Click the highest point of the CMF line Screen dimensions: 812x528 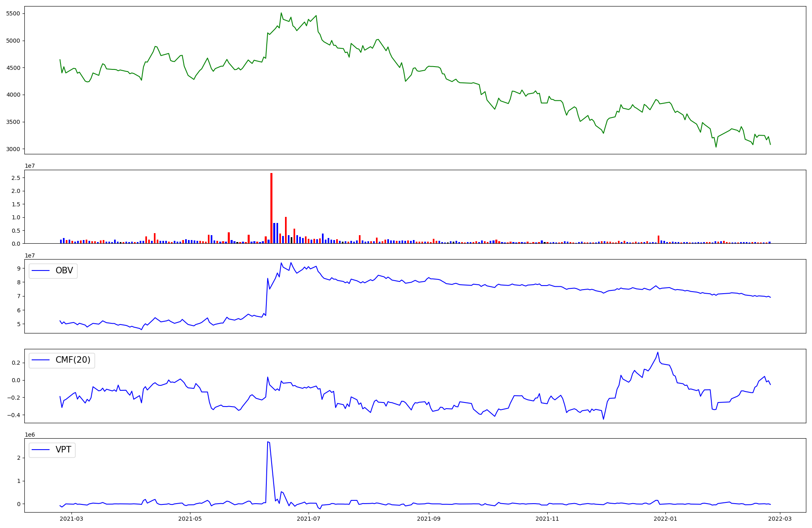click(x=658, y=353)
